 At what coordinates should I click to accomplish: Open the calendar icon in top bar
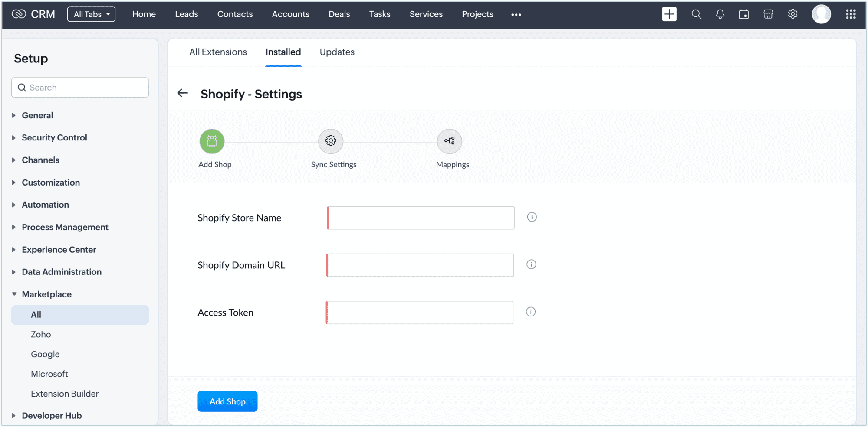(744, 14)
